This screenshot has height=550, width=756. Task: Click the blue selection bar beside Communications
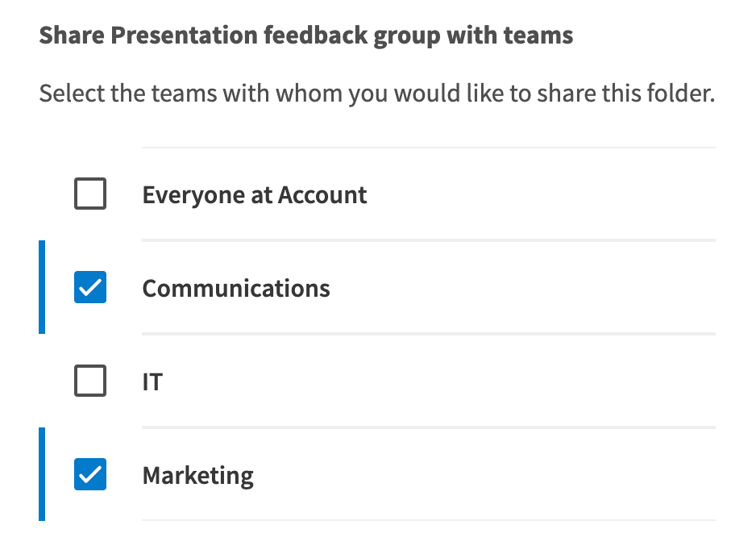pyautogui.click(x=42, y=287)
